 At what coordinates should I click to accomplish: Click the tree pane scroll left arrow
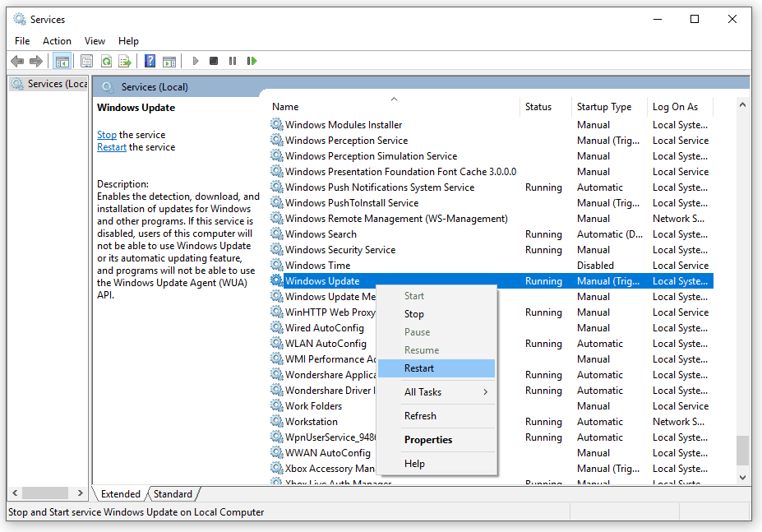(15, 493)
